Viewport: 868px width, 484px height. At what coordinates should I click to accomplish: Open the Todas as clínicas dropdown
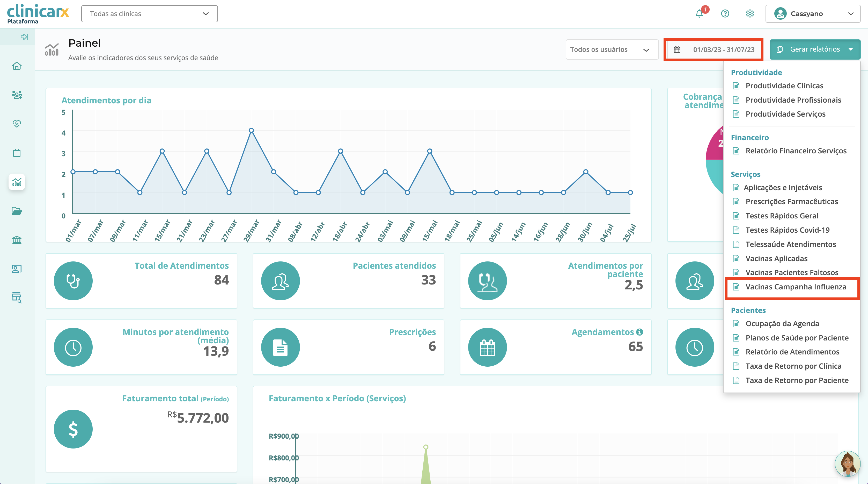pyautogui.click(x=149, y=14)
